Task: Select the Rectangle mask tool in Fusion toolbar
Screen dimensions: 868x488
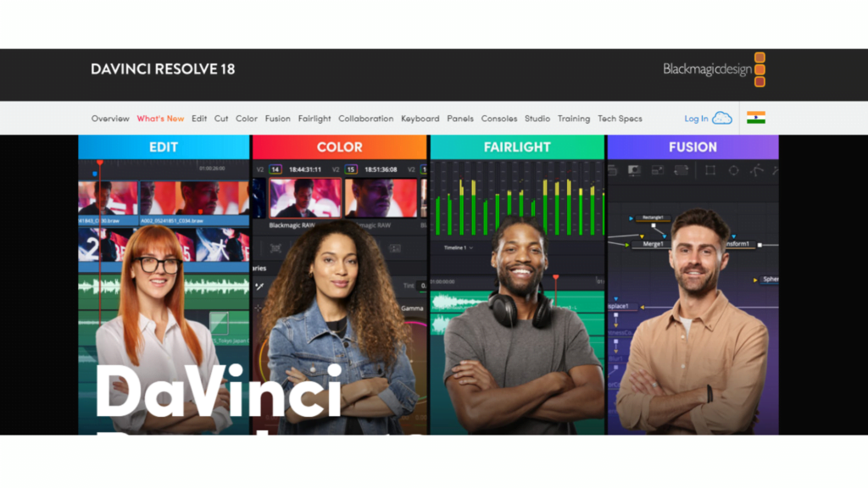Action: point(712,170)
